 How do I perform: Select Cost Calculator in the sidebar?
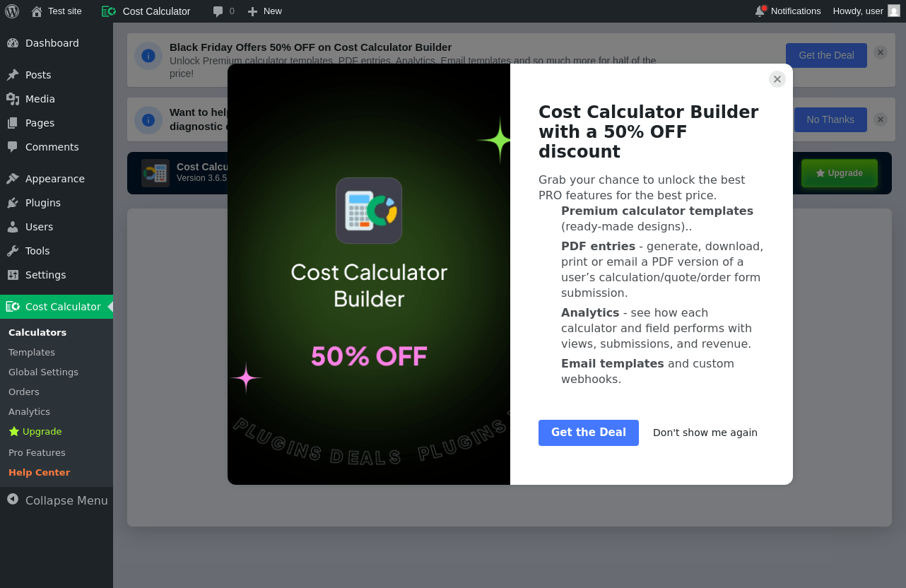tap(57, 307)
